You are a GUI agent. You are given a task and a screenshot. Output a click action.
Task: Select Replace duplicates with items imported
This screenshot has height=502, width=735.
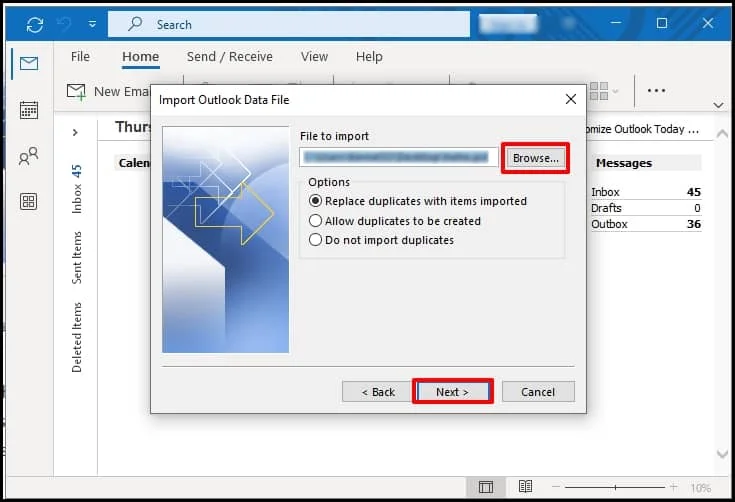pyautogui.click(x=316, y=201)
